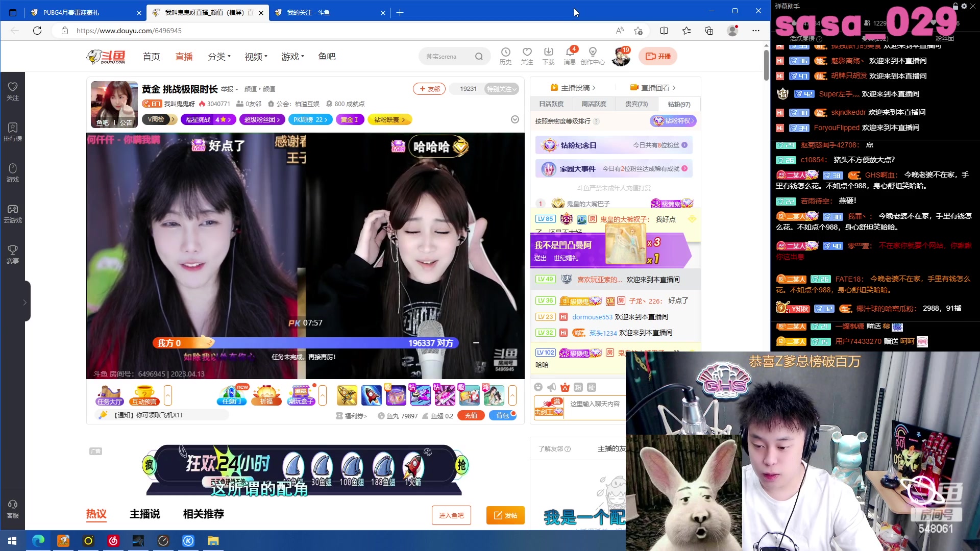Expand the circled chevron at badges row end
The image size is (980, 551).
[515, 119]
